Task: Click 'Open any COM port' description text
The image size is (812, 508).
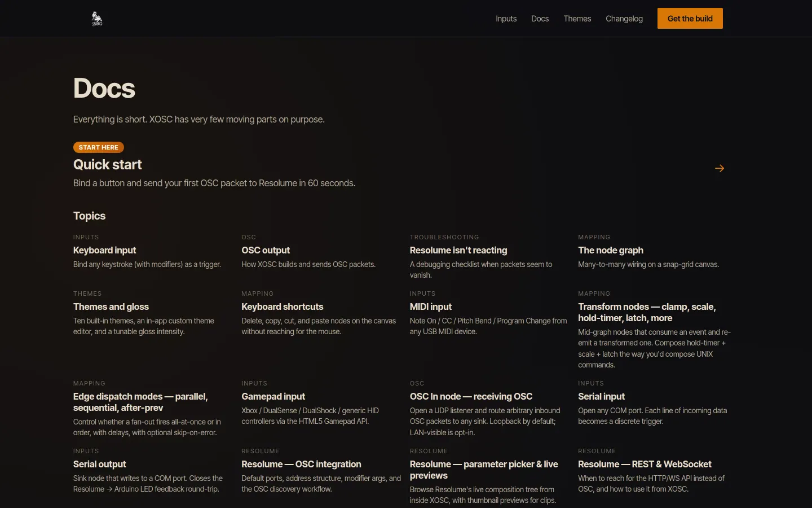Action: (x=652, y=416)
